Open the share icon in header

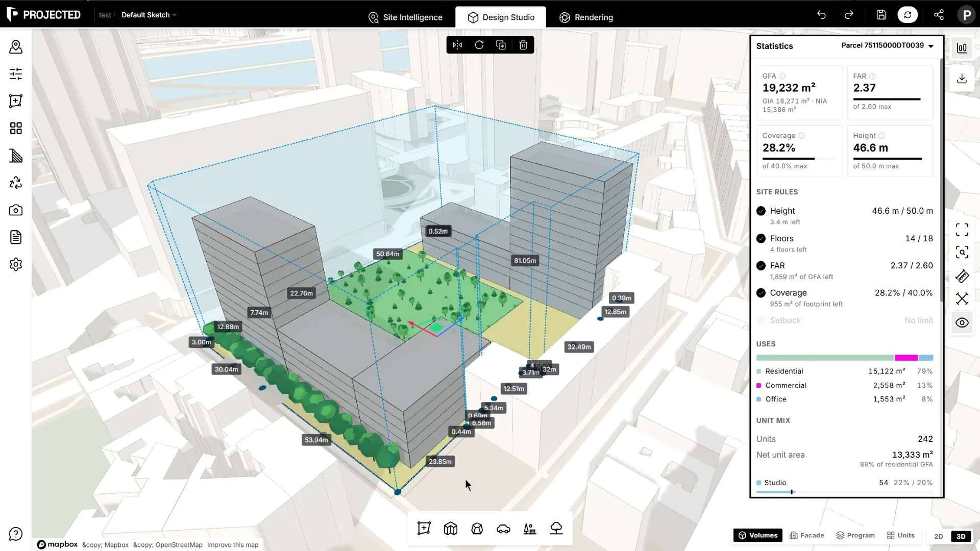(x=939, y=15)
